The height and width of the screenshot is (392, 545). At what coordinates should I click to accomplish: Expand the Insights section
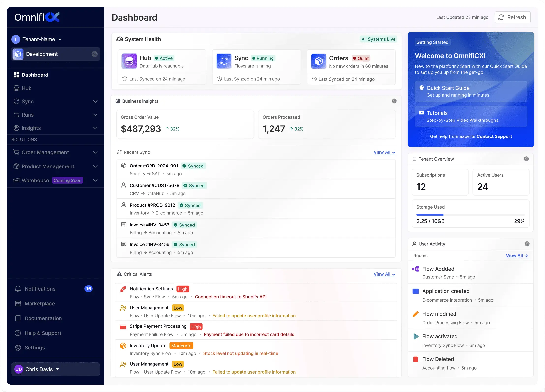[95, 128]
